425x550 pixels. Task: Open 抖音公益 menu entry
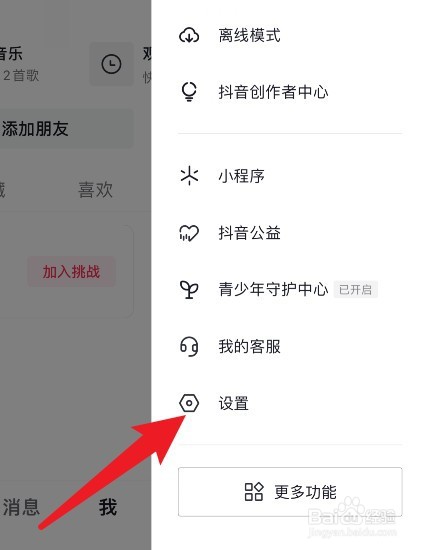click(290, 233)
